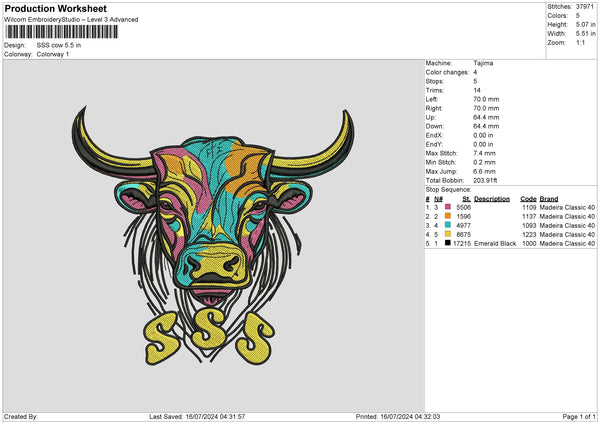The width and height of the screenshot is (600, 424).
Task: Click the 'Brand' column header
Action: (549, 199)
